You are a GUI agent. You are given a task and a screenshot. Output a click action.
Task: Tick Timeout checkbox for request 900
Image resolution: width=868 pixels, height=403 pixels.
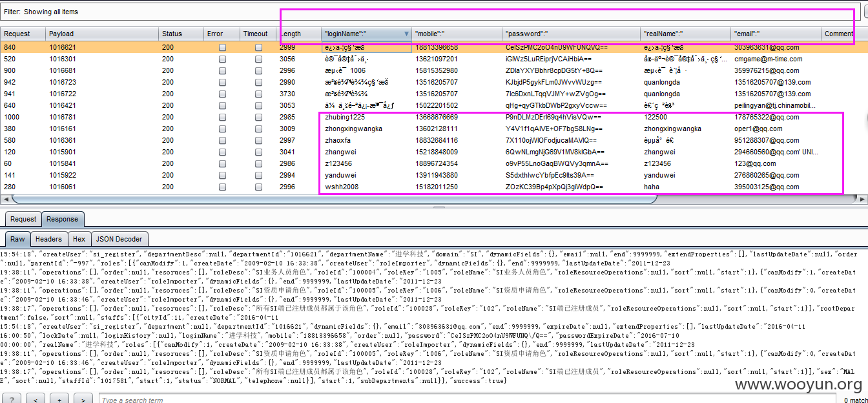tap(258, 70)
